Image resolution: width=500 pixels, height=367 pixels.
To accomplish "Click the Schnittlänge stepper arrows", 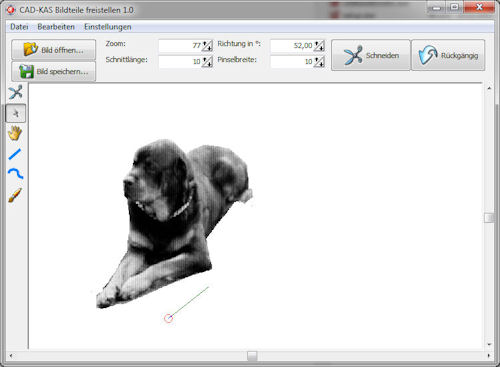I will [x=207, y=62].
